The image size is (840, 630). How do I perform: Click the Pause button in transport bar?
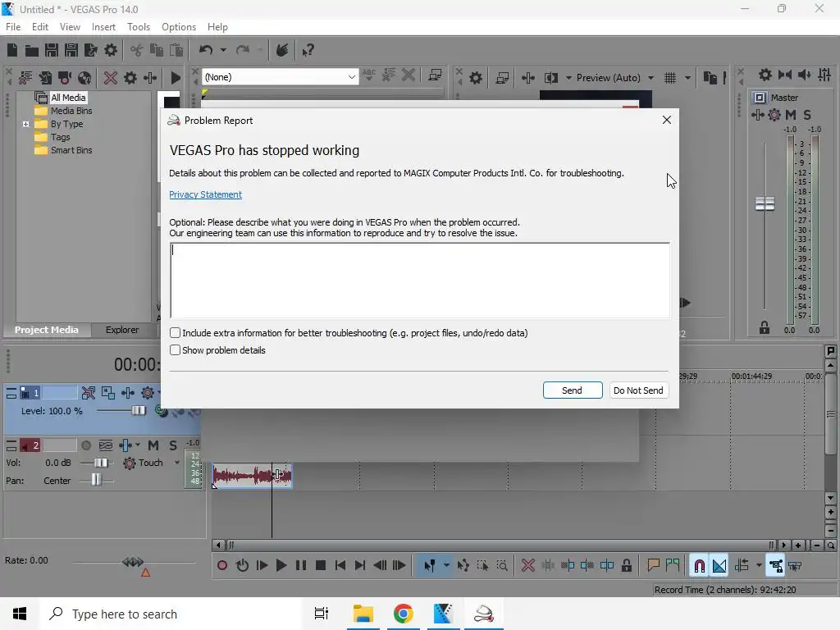[300, 565]
